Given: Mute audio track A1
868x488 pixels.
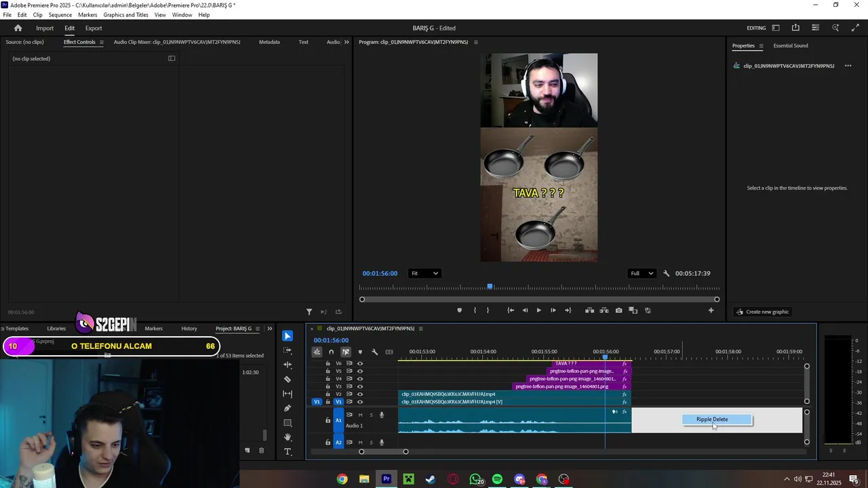Looking at the screenshot, I should pyautogui.click(x=360, y=415).
